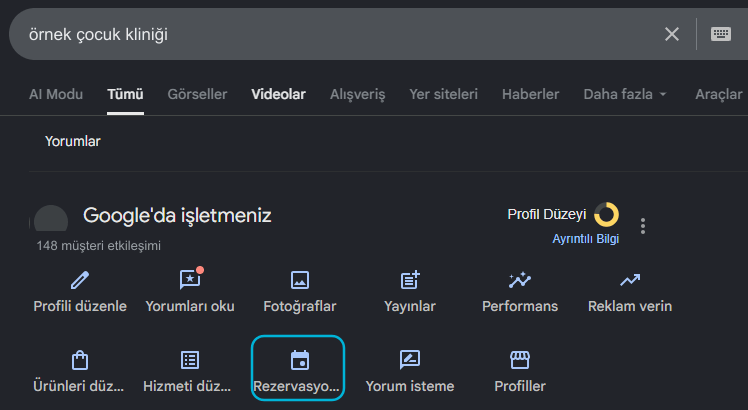Go to the Alışveriş tab
Viewport: 748px width, 410px height.
(357, 94)
